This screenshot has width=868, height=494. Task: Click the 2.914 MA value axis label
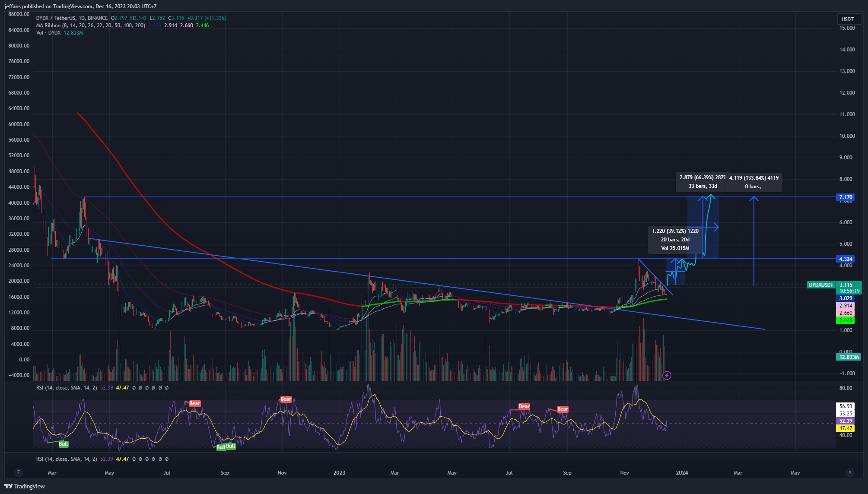(x=846, y=306)
